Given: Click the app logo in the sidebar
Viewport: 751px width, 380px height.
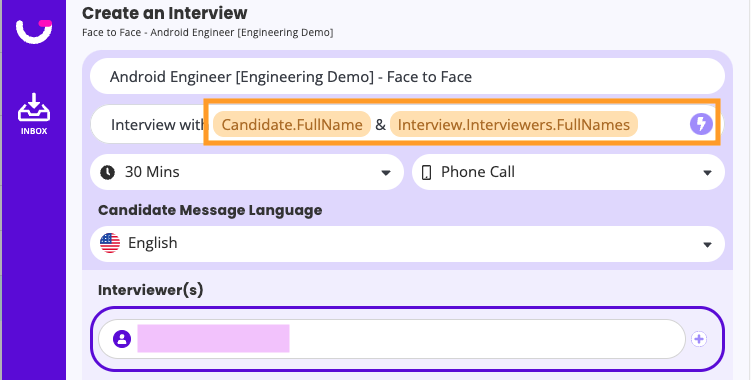Looking at the screenshot, I should [x=34, y=31].
